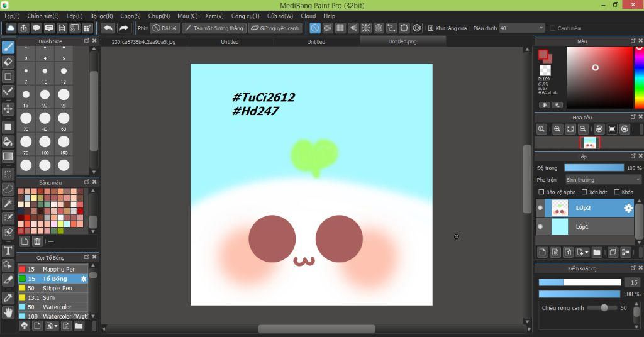Adjust the Độ trong opacity slider
This screenshot has height=337, width=644.
[x=594, y=168]
